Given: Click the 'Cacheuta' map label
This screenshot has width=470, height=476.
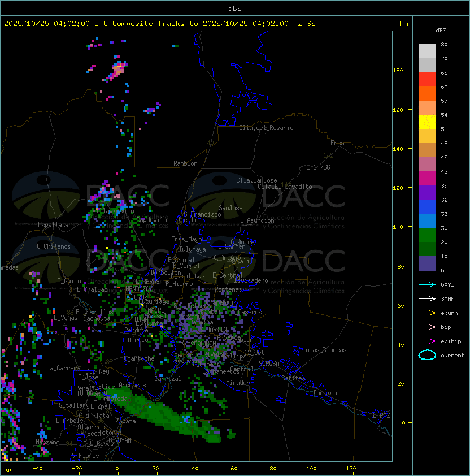Looking at the screenshot, I should 97,318.
